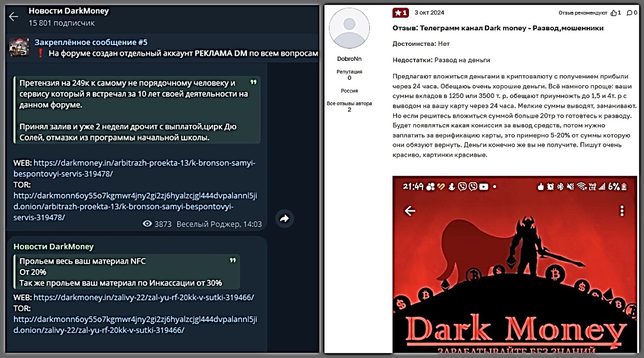This screenshot has height=358, width=644.
Task: Open the three-dot menu in phone screenshot
Action: point(622,211)
